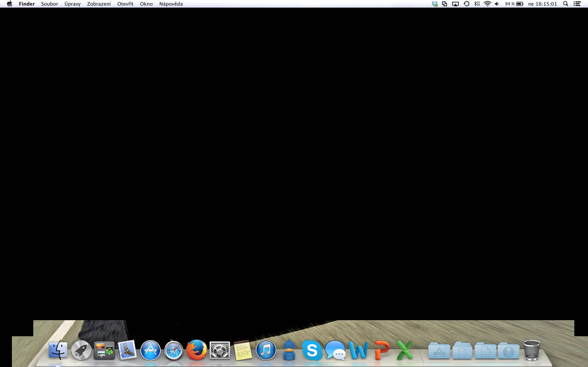Expand the Downloads folder stack
The width and height of the screenshot is (588, 367).
[508, 351]
